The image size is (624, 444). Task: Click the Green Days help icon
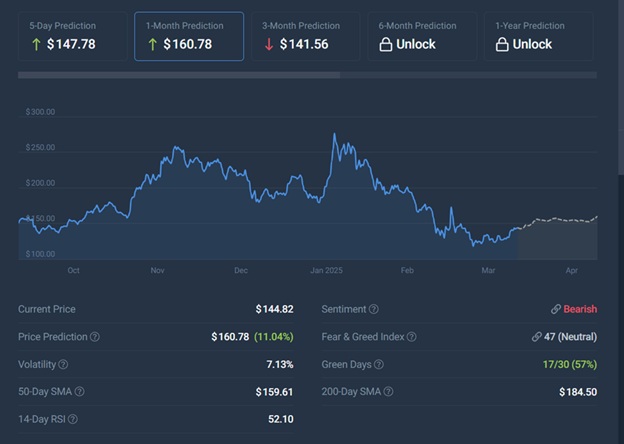tap(378, 365)
